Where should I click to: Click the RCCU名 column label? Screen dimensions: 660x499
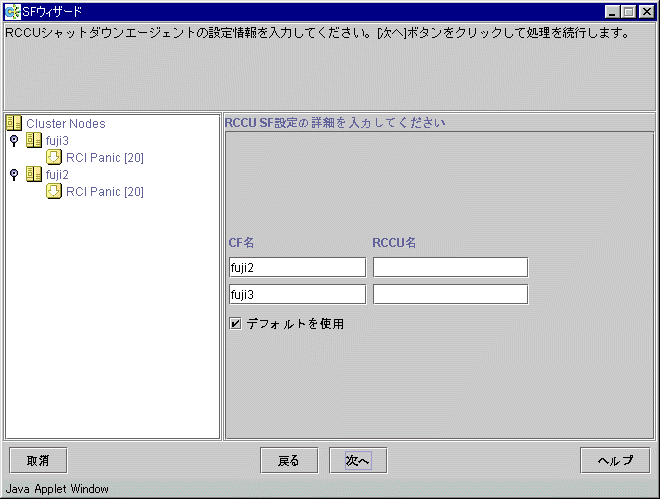394,242
